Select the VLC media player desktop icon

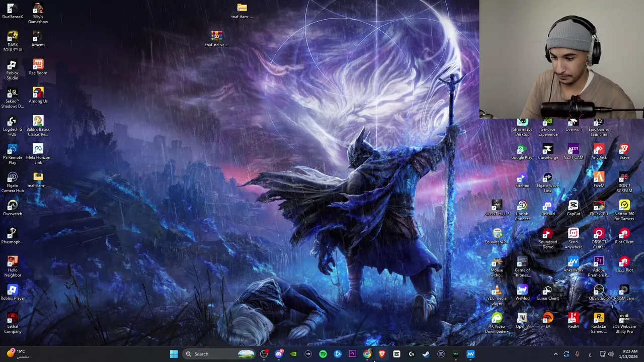pos(497,295)
